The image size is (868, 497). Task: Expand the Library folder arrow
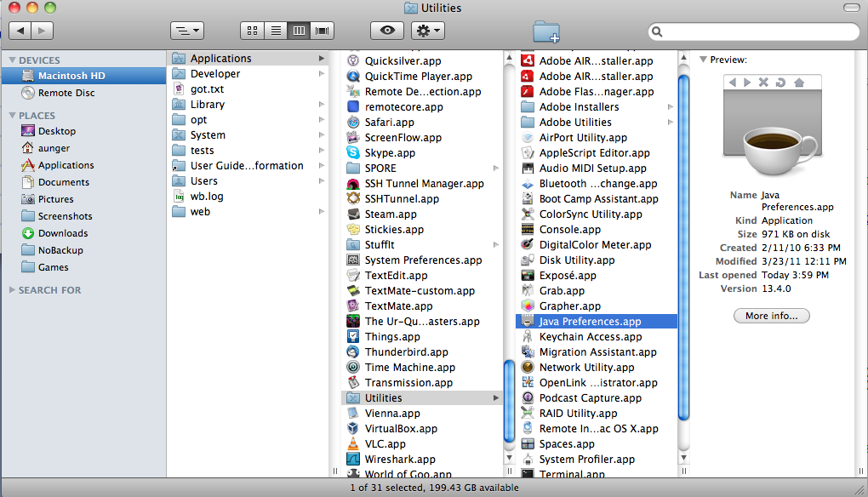(x=322, y=104)
